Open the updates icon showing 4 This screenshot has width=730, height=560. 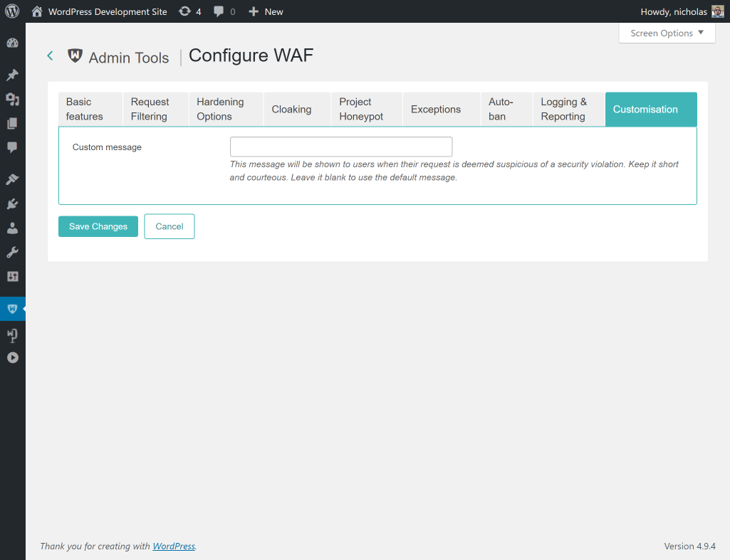(x=185, y=11)
